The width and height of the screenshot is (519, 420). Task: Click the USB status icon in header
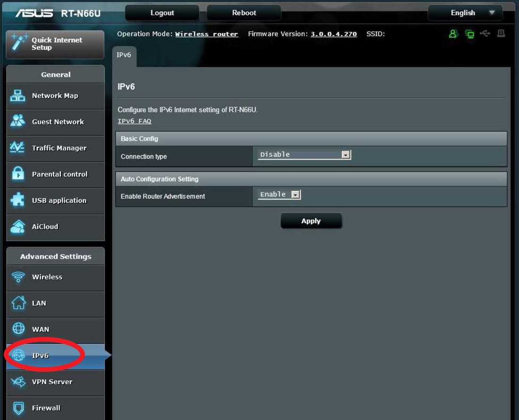coord(485,34)
